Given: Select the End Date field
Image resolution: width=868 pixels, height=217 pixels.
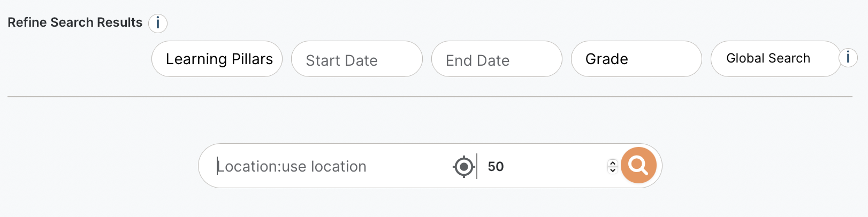Looking at the screenshot, I should pos(496,59).
